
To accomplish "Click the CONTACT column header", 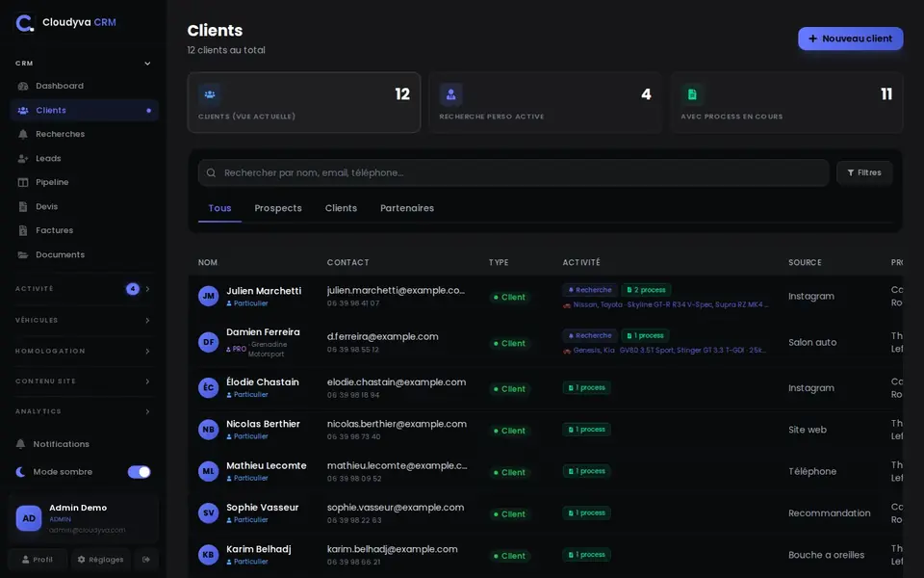I will [x=347, y=262].
